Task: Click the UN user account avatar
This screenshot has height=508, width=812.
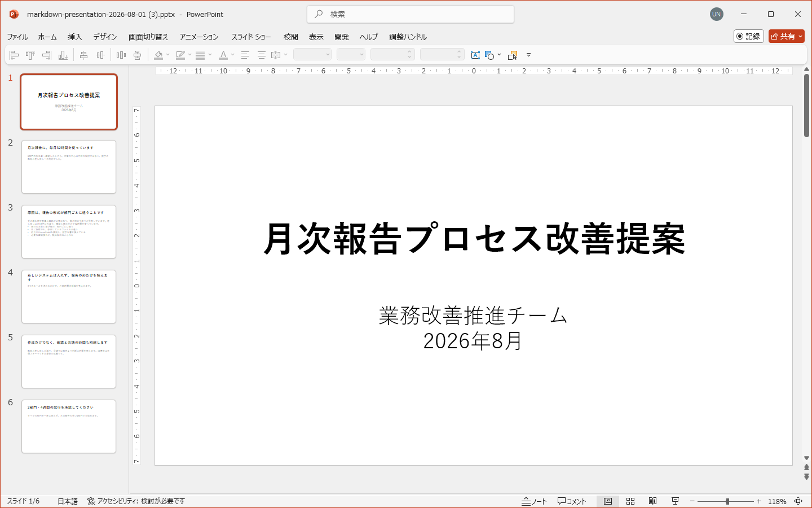Action: [717, 14]
